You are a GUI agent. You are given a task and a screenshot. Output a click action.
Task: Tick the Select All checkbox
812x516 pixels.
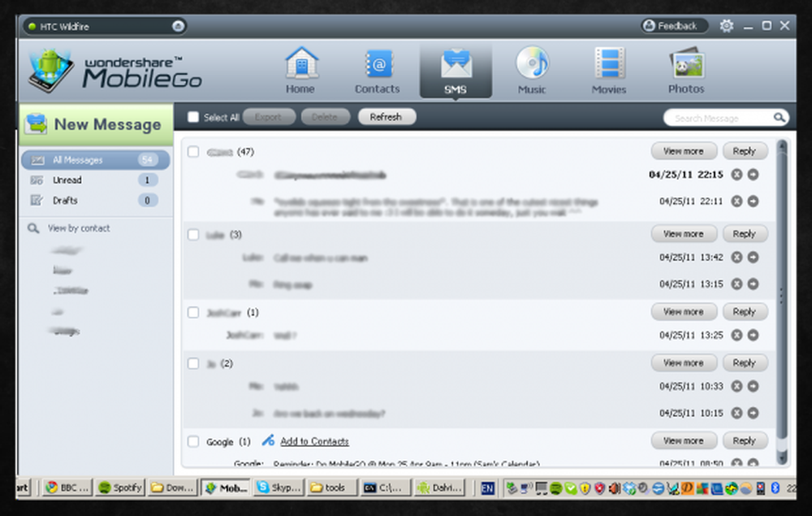193,117
